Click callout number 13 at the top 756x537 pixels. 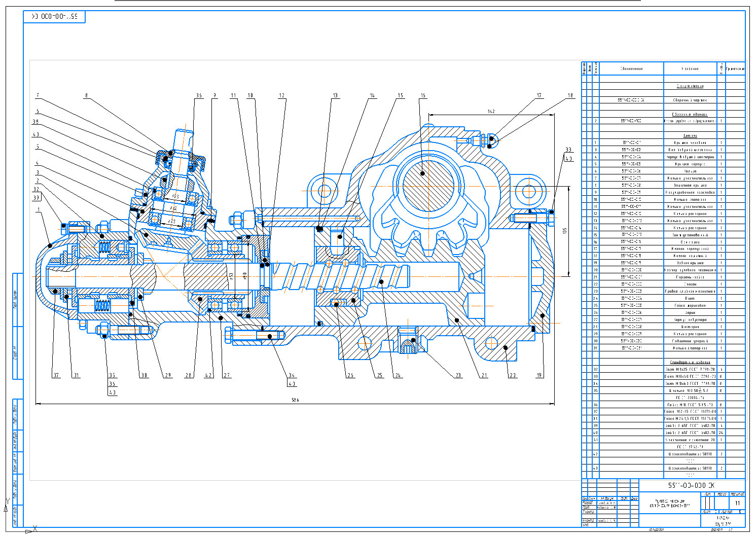pos(335,95)
